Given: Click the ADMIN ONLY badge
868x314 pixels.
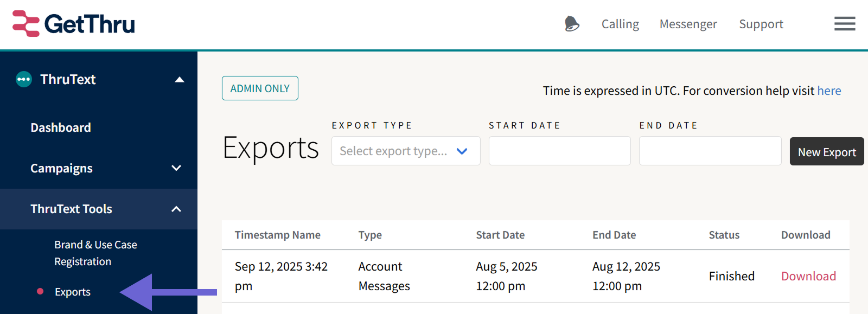Looking at the screenshot, I should tap(260, 88).
